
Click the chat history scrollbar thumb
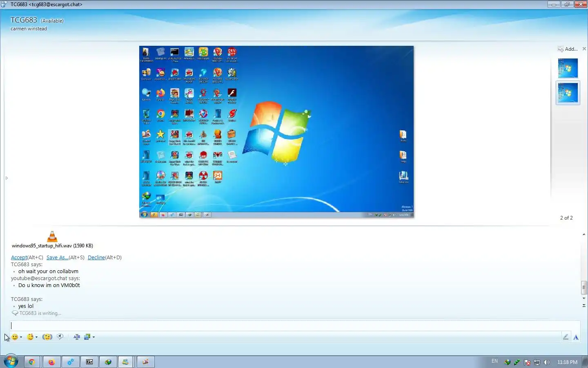tap(584, 288)
